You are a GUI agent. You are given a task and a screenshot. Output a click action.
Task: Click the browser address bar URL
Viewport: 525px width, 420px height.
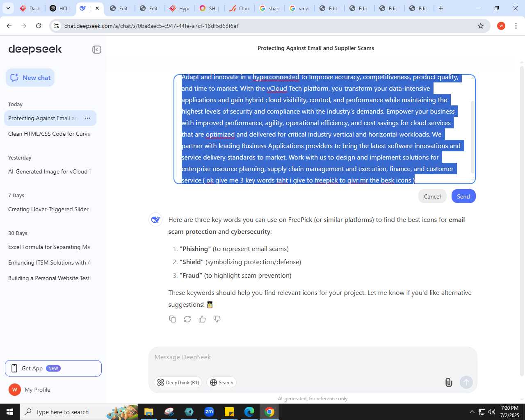click(151, 26)
